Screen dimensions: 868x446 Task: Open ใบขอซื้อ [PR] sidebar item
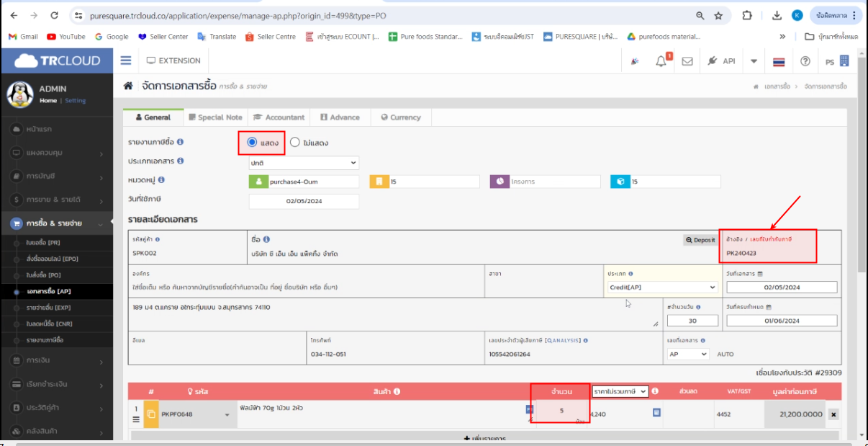43,243
